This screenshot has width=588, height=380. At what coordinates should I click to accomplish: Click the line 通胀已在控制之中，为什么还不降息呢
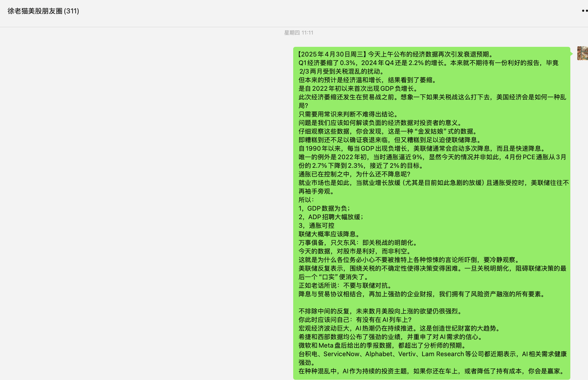[x=354, y=174]
